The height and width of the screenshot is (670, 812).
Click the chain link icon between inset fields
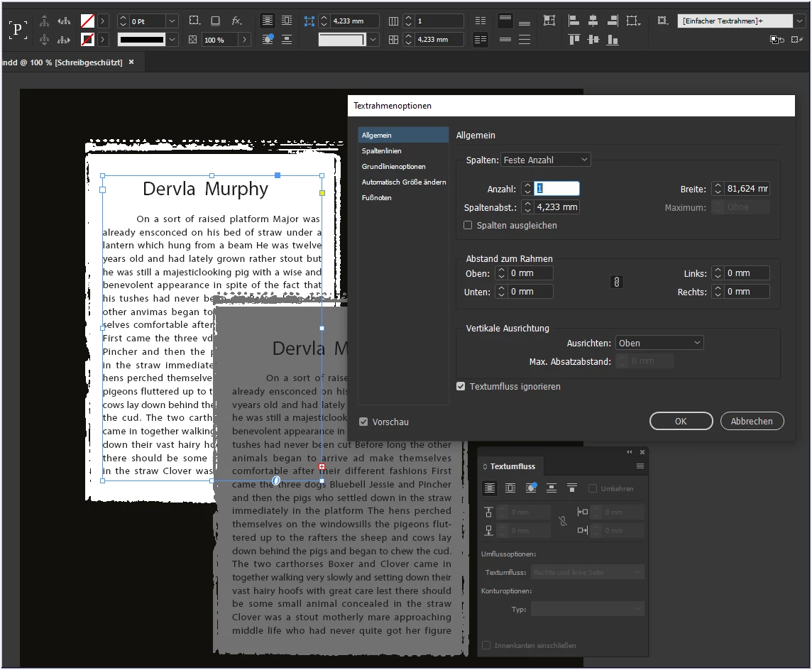click(x=616, y=282)
